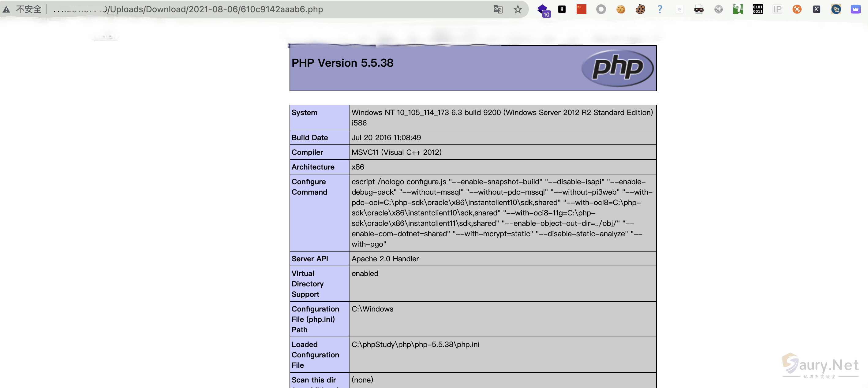Click the orange circular extension icon
The width and height of the screenshot is (868, 388).
pyautogui.click(x=797, y=9)
